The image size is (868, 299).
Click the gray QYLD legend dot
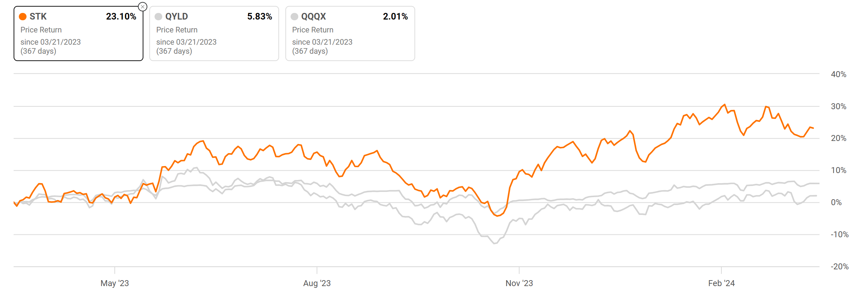click(158, 16)
